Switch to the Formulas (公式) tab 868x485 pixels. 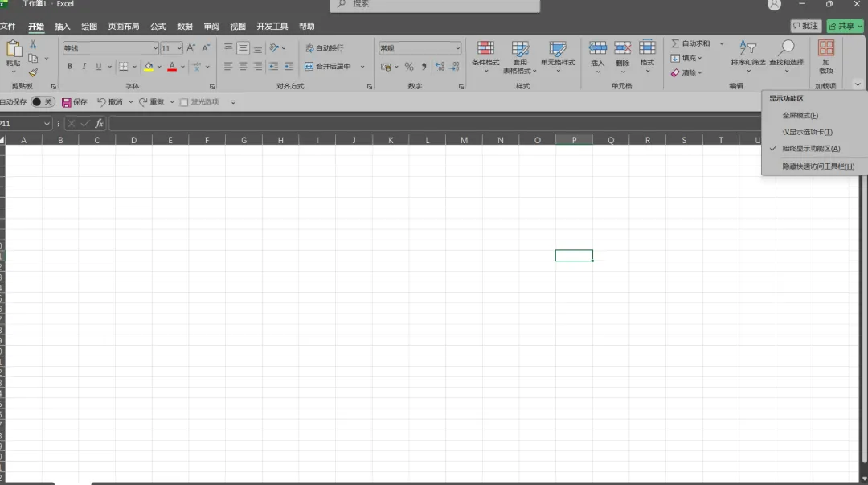point(158,26)
